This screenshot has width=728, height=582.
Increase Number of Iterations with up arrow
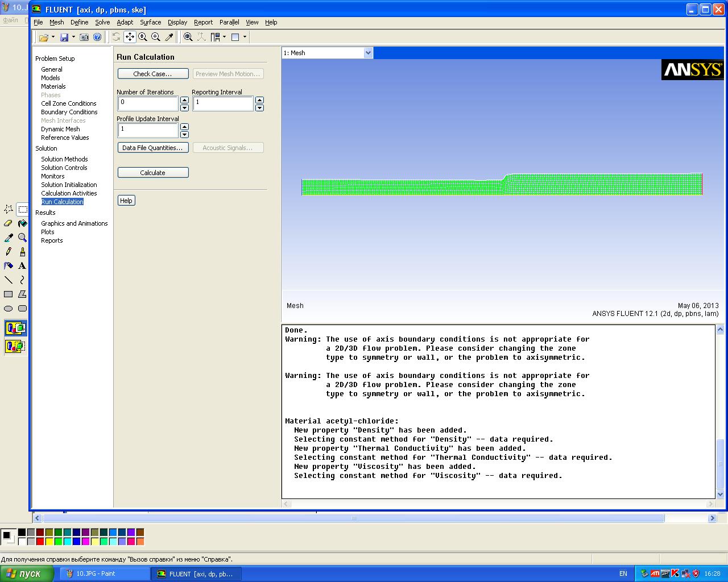coord(184,101)
